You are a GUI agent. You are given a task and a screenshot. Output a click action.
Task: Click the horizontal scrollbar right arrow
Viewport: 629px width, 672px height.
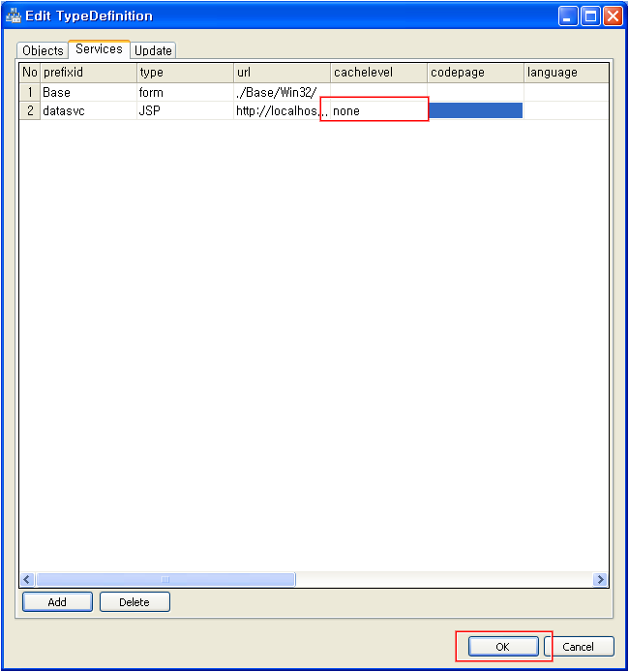[600, 579]
